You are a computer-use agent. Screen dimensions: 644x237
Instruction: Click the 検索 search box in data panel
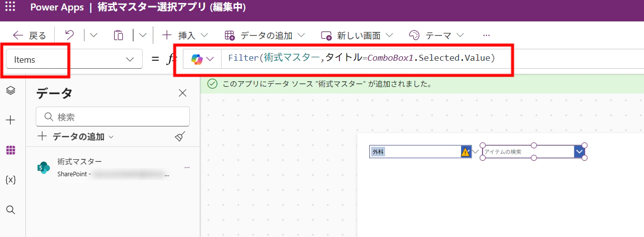click(113, 117)
